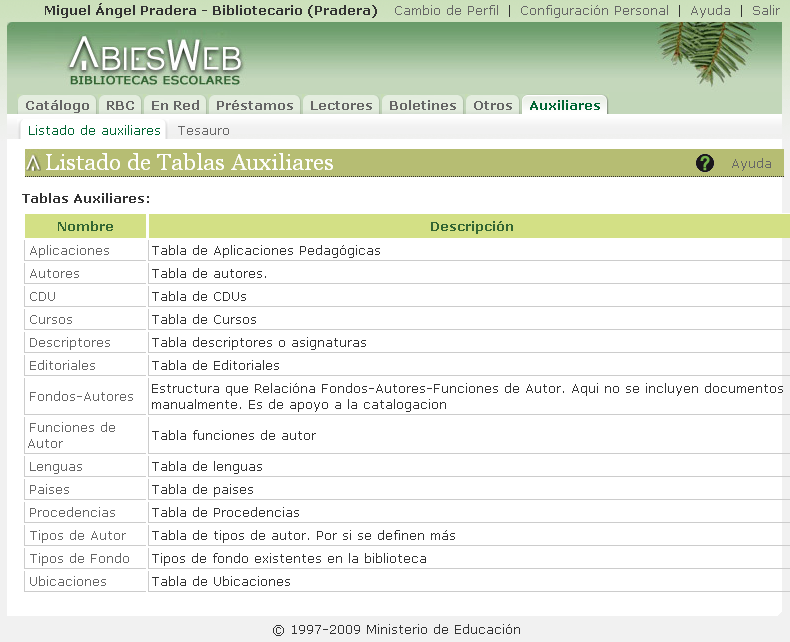The image size is (790, 642).
Task: Select the Boletines tab
Action: point(423,105)
